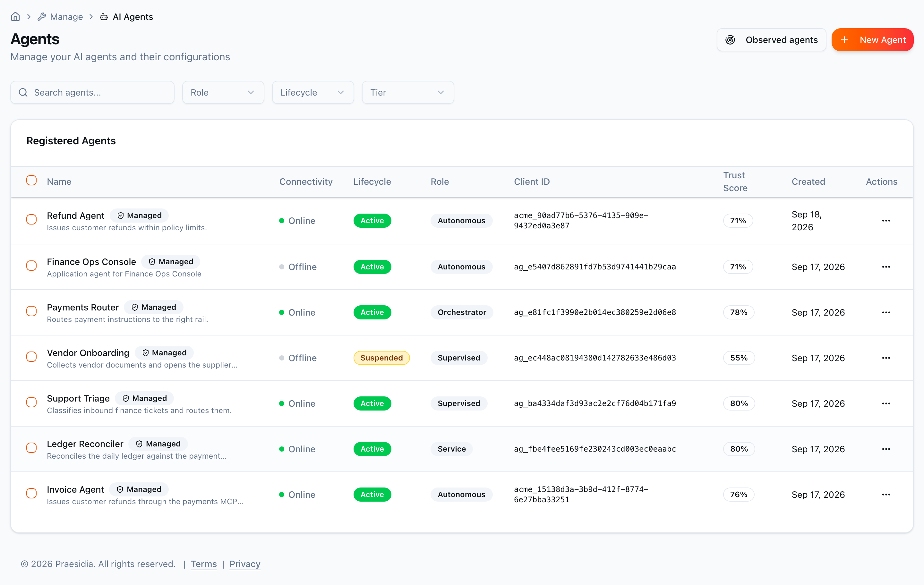
Task: Open actions menu for Ledger Reconciler
Action: pyautogui.click(x=886, y=449)
